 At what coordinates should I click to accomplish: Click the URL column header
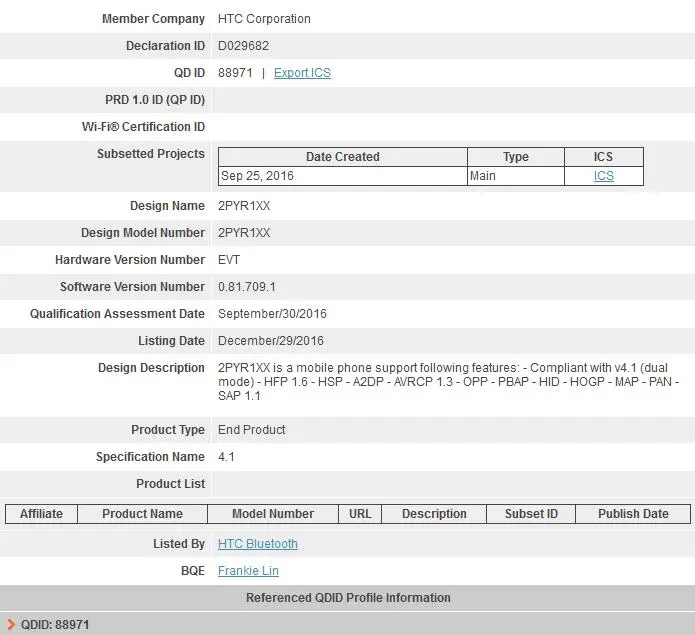point(360,514)
